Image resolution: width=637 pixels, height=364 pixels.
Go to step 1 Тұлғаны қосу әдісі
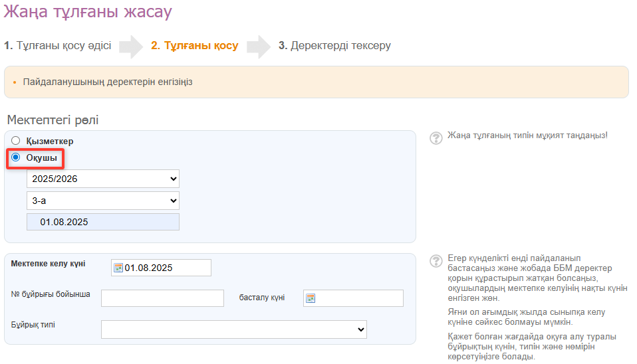coord(57,46)
